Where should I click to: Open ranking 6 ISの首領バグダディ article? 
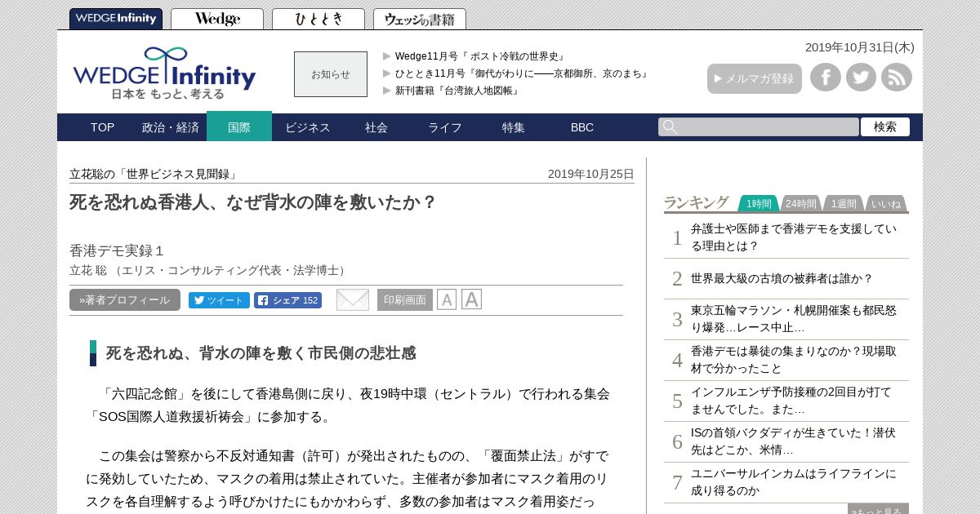coord(794,441)
